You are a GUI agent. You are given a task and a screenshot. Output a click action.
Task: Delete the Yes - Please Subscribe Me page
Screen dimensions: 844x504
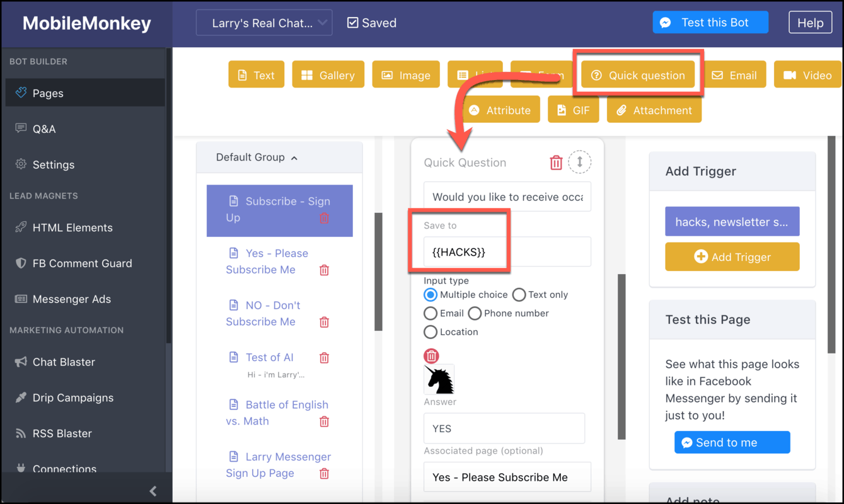tap(324, 270)
